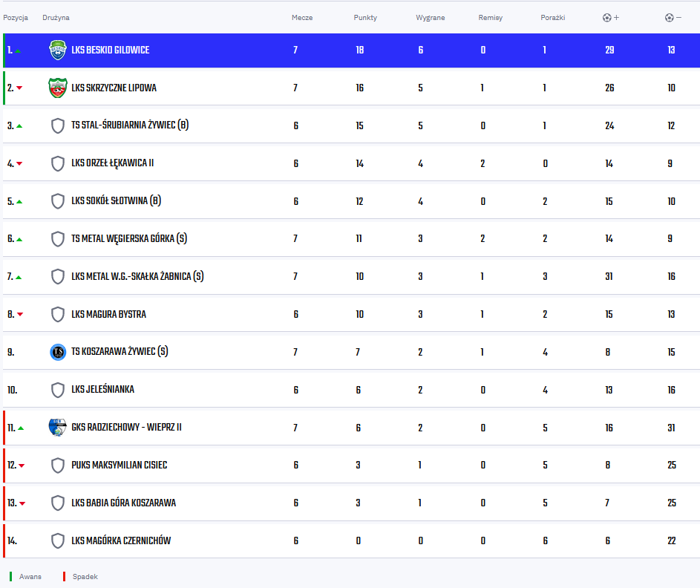Click the red down arrow at position 12
700x588 pixels.
click(x=22, y=465)
